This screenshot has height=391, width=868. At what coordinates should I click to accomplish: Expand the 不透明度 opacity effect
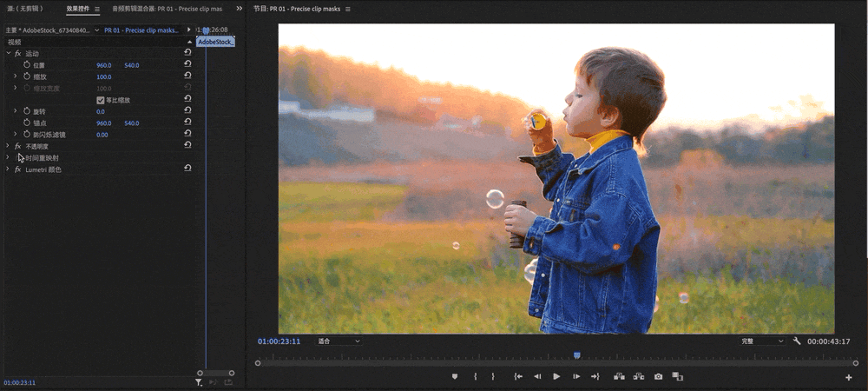point(8,146)
